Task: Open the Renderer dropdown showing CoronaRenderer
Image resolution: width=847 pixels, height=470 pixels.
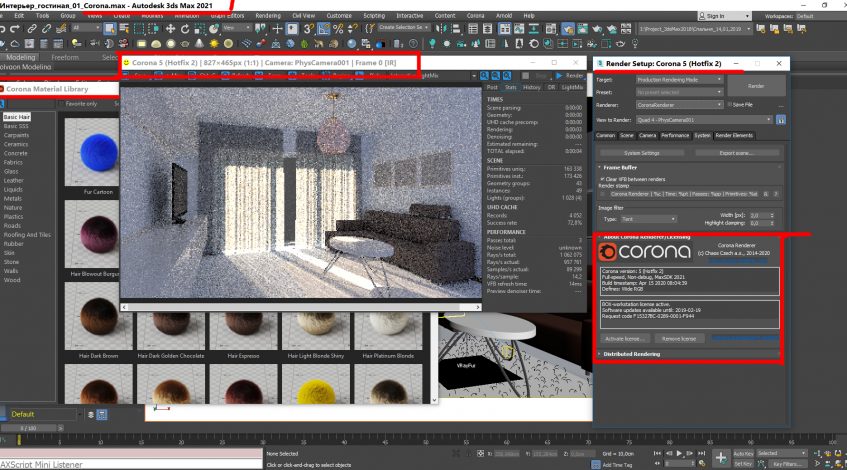Action: (679, 104)
